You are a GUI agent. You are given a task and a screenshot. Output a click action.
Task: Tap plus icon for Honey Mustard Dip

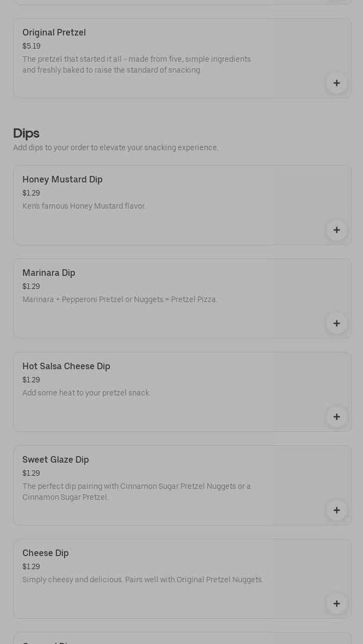point(337,230)
